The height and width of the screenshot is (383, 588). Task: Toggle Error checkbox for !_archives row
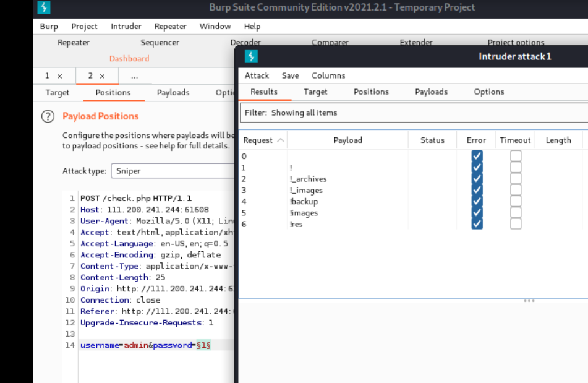coord(477,179)
